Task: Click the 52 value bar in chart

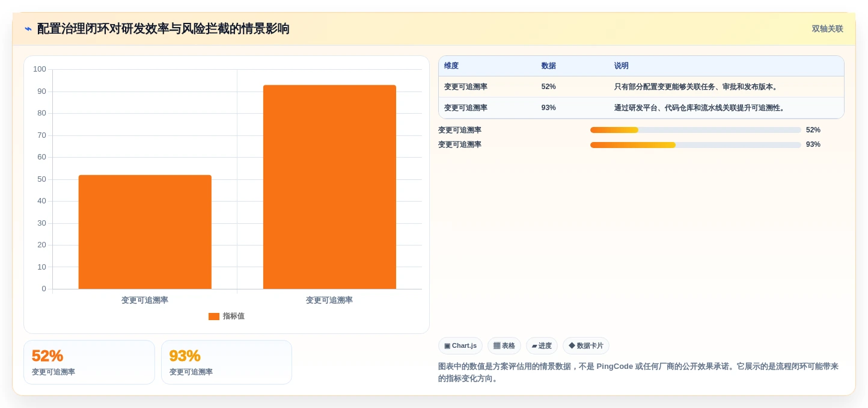Action: point(145,232)
